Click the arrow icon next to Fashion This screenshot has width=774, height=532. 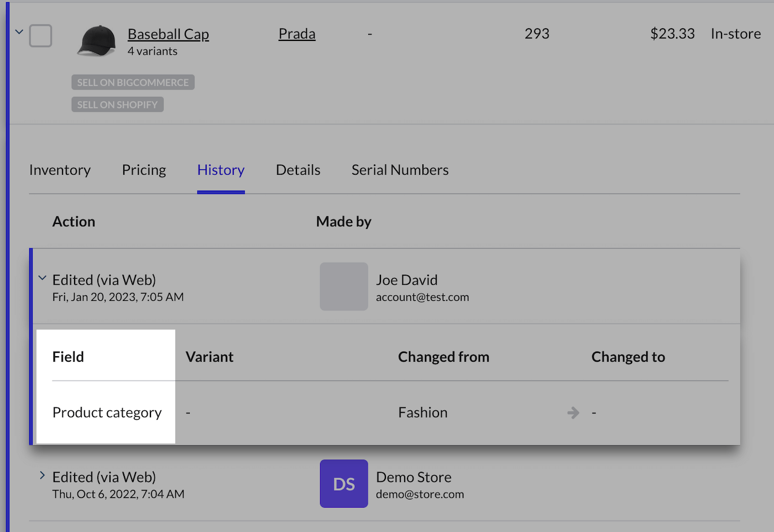573,413
